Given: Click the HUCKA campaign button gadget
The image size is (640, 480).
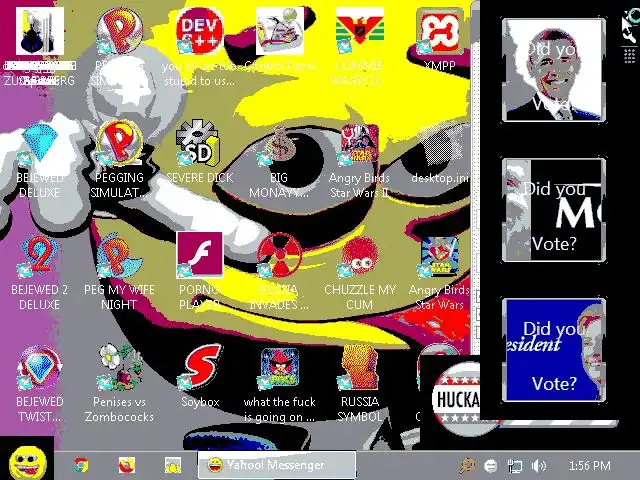Looking at the screenshot, I should click(x=456, y=400).
